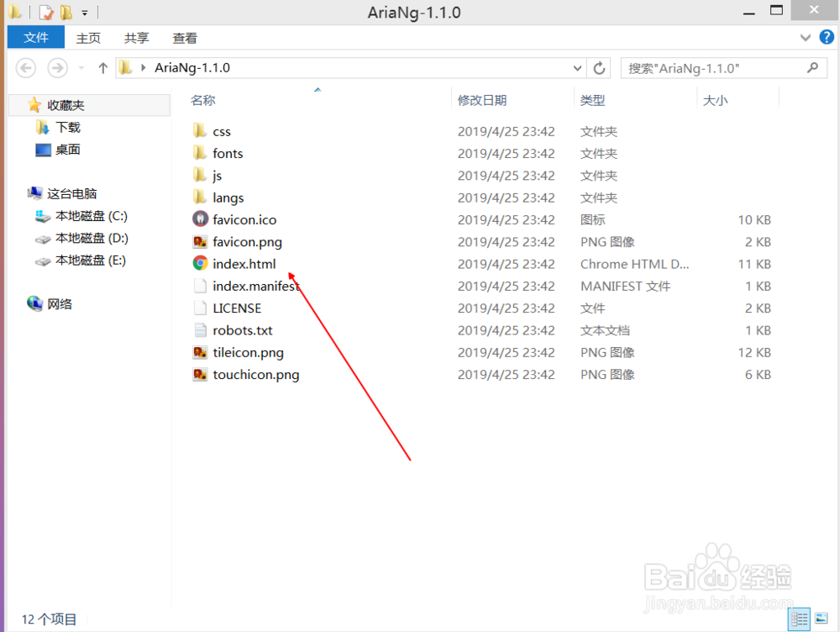Sort files by 名称 column

coord(203,100)
